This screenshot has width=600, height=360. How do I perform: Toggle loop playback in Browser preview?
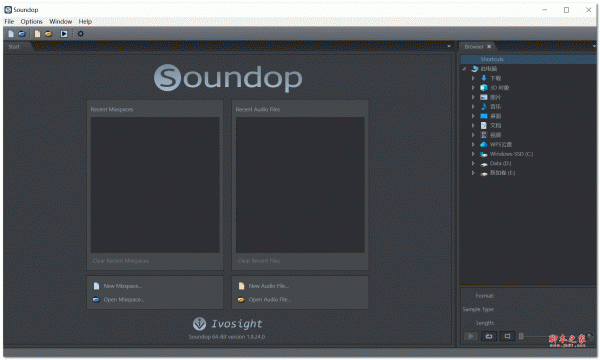(489, 336)
